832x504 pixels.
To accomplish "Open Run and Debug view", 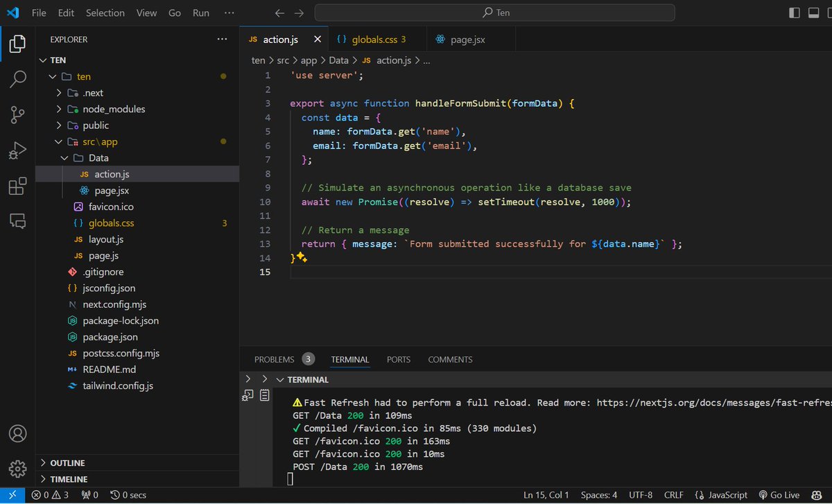I will [x=17, y=150].
